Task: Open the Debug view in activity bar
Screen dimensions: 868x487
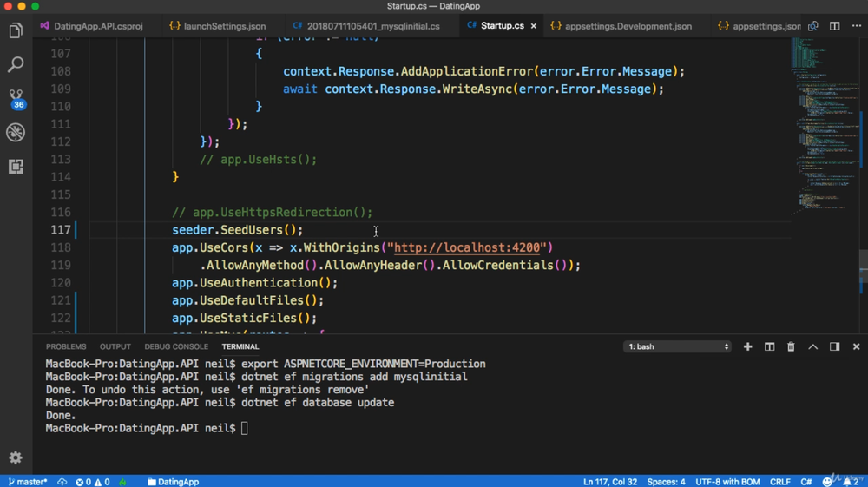Action: click(x=16, y=132)
